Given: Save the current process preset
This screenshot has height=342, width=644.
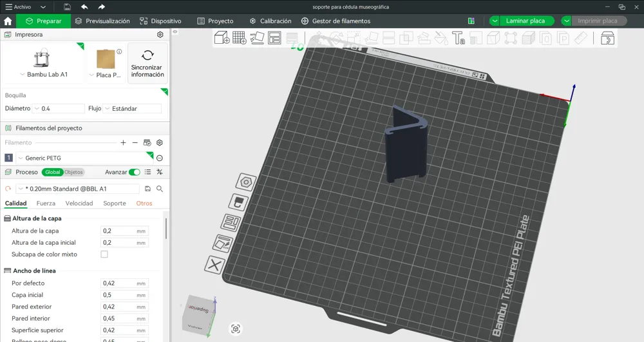Looking at the screenshot, I should 148,189.
